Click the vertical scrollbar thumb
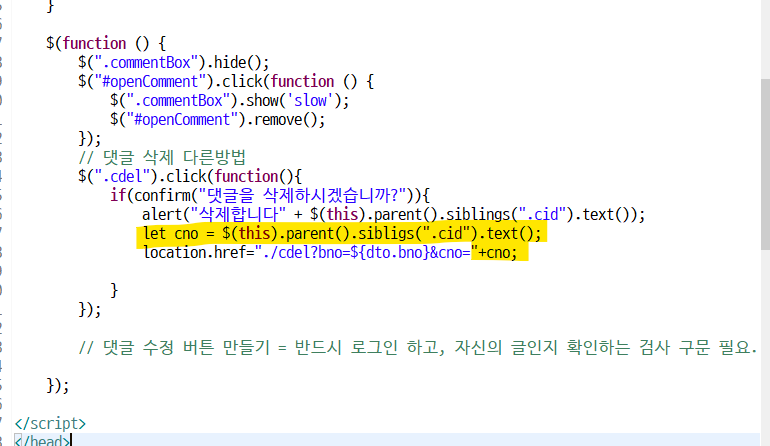770x446 pixels. 765,165
